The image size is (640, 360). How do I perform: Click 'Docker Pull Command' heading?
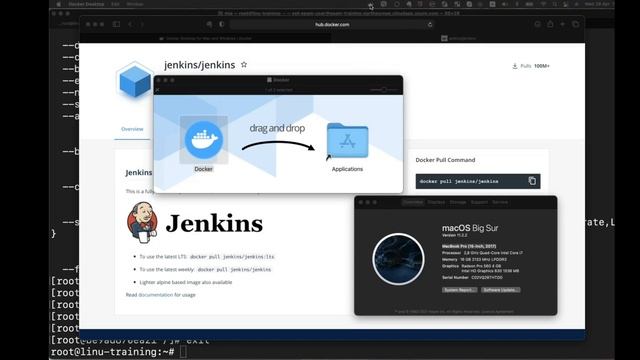pos(445,160)
